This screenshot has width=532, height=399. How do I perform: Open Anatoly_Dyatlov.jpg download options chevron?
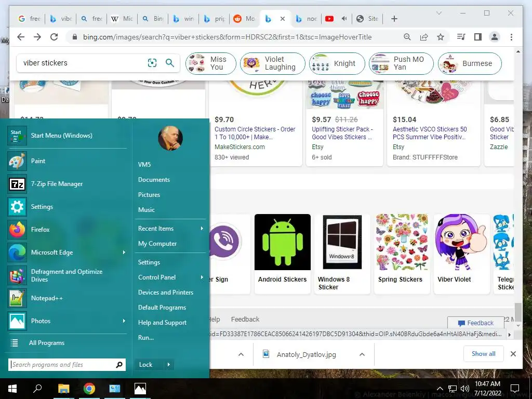(362, 354)
